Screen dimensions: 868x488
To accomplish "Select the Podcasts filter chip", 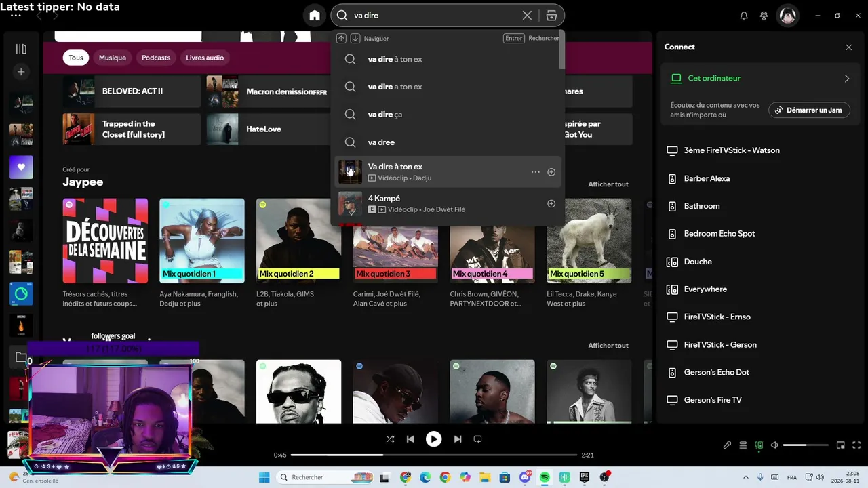I will click(x=156, y=58).
